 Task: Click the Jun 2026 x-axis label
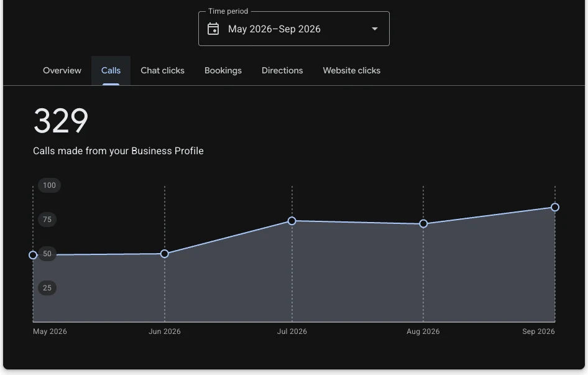pos(164,331)
